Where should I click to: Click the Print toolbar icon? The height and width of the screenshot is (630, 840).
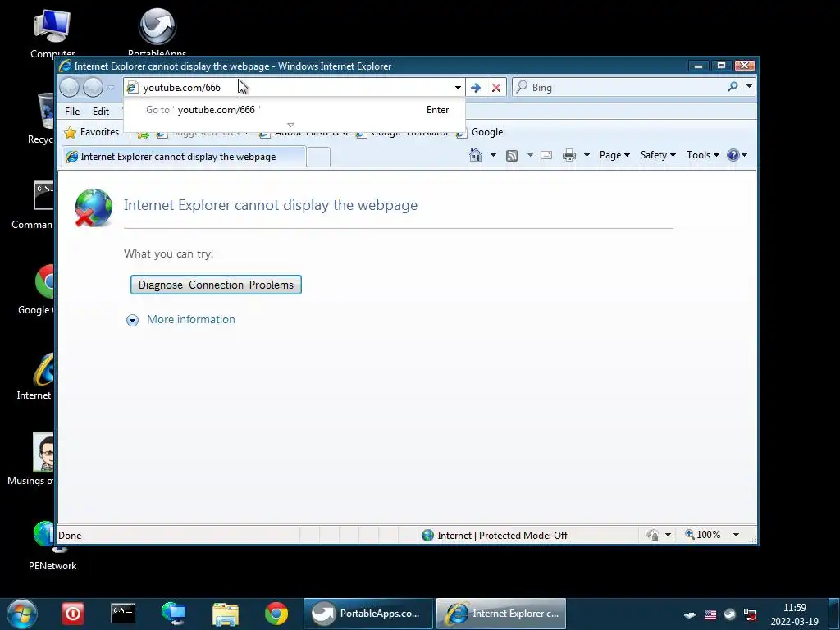click(569, 155)
